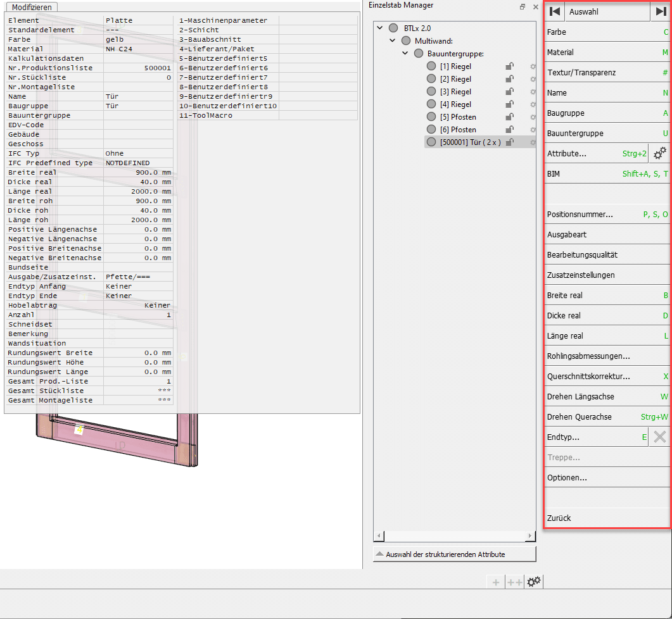Choose BIM menu entry
This screenshot has width=672, height=619.
[607, 174]
